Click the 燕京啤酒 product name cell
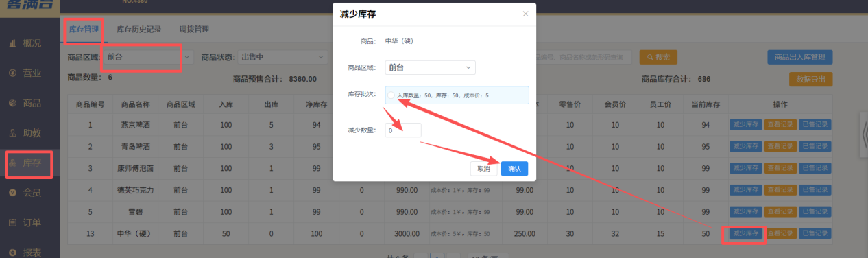 click(135, 125)
